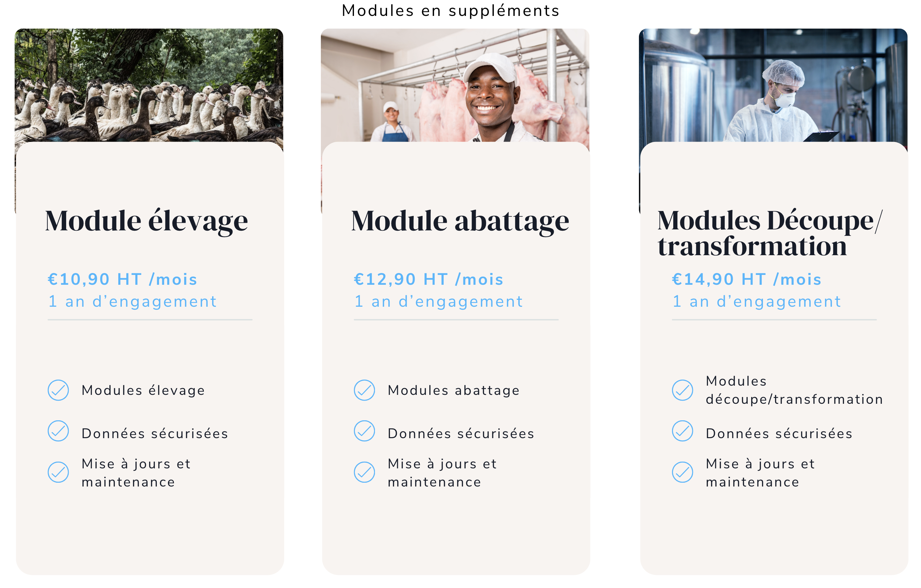Click the Module abattage heading

[x=460, y=221]
